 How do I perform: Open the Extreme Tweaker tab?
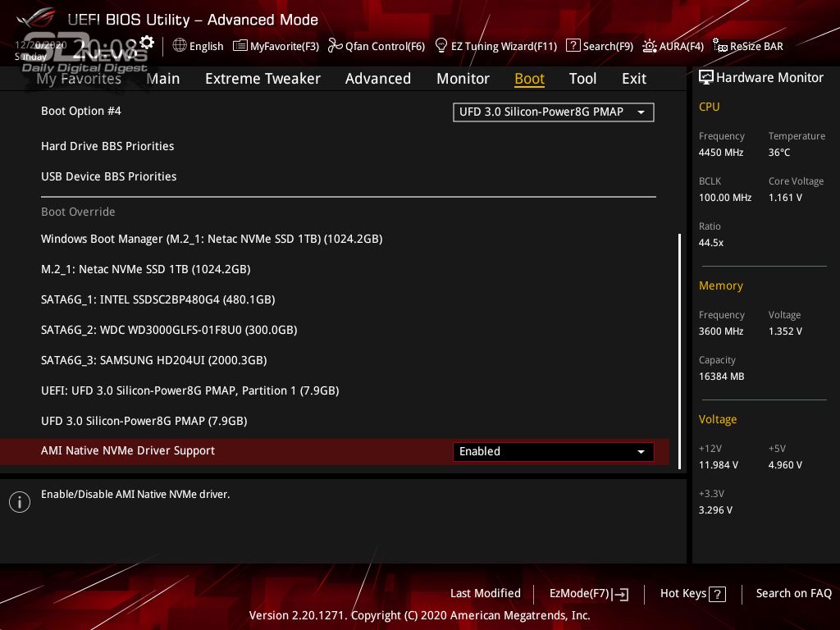[262, 79]
